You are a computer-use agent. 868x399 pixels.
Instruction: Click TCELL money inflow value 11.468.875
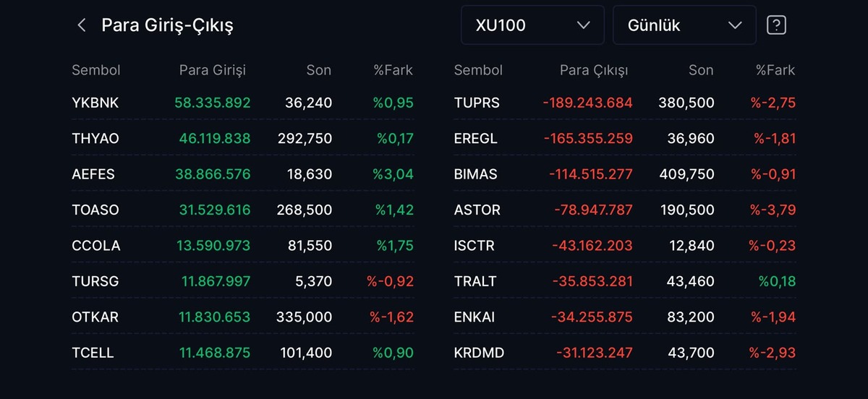tap(214, 353)
